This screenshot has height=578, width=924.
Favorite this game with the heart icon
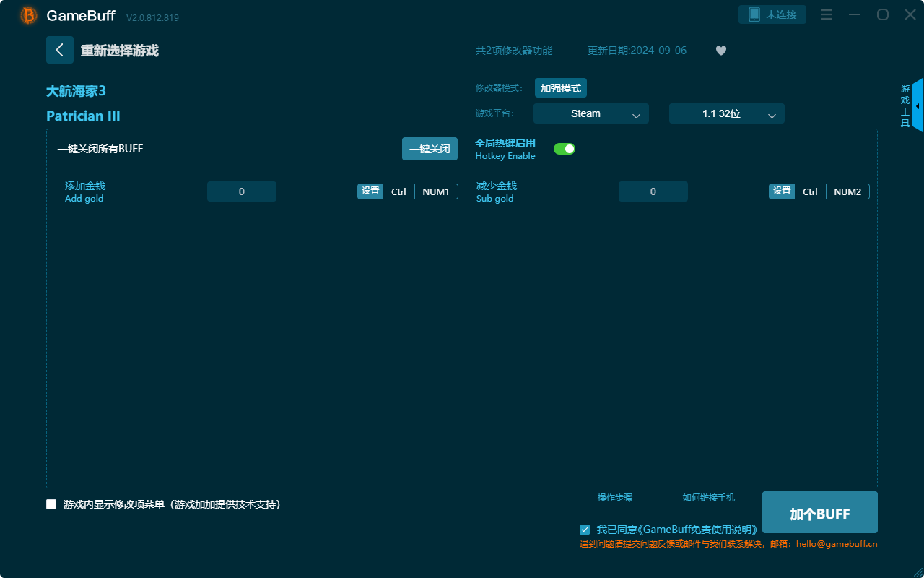[720, 51]
